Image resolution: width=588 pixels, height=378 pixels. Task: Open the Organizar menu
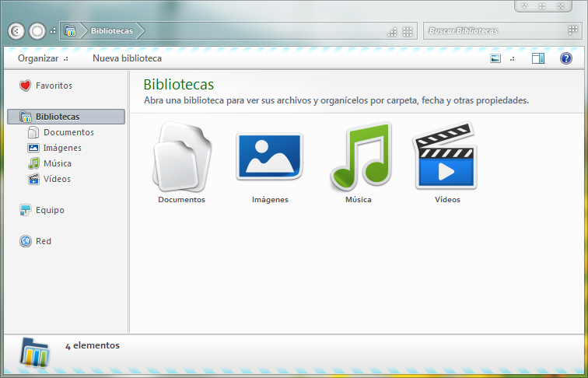(x=43, y=58)
